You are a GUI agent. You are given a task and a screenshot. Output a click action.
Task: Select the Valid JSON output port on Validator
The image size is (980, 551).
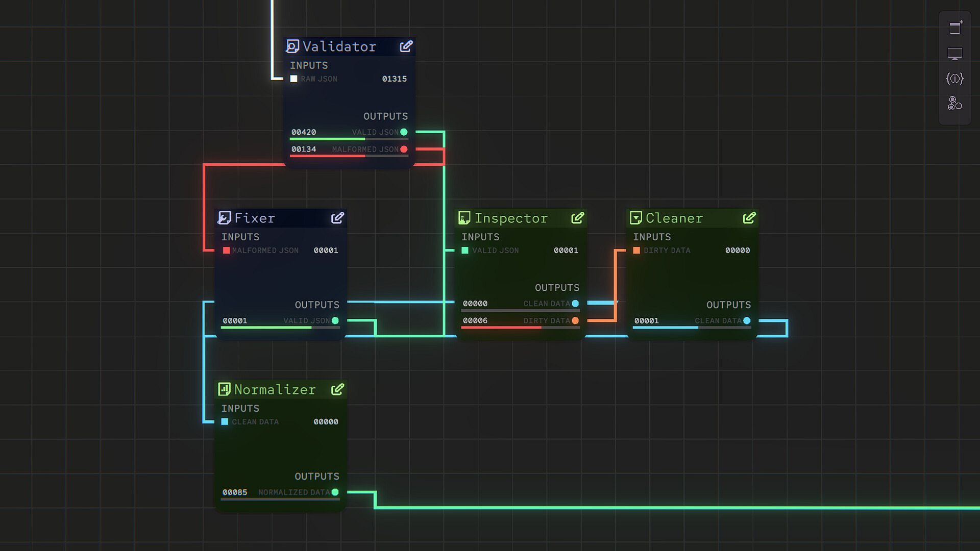tap(404, 132)
